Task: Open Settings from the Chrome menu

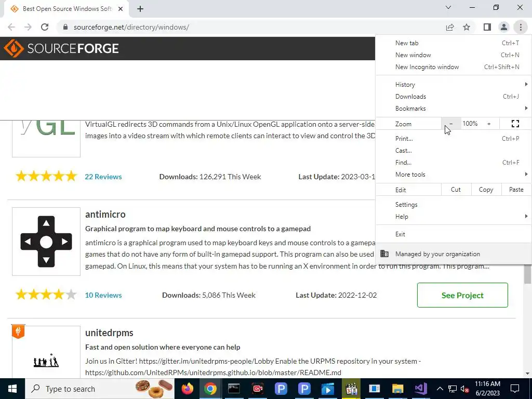Action: [453, 205]
